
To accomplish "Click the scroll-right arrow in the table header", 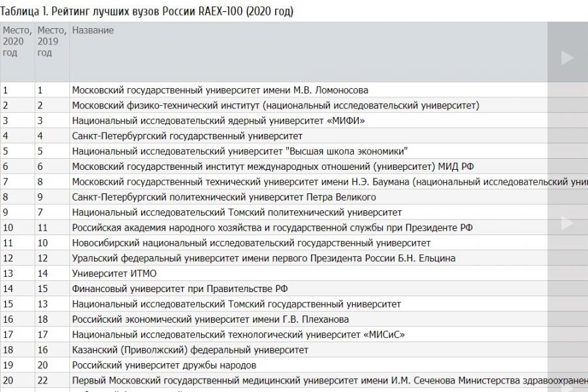I will 567,57.
